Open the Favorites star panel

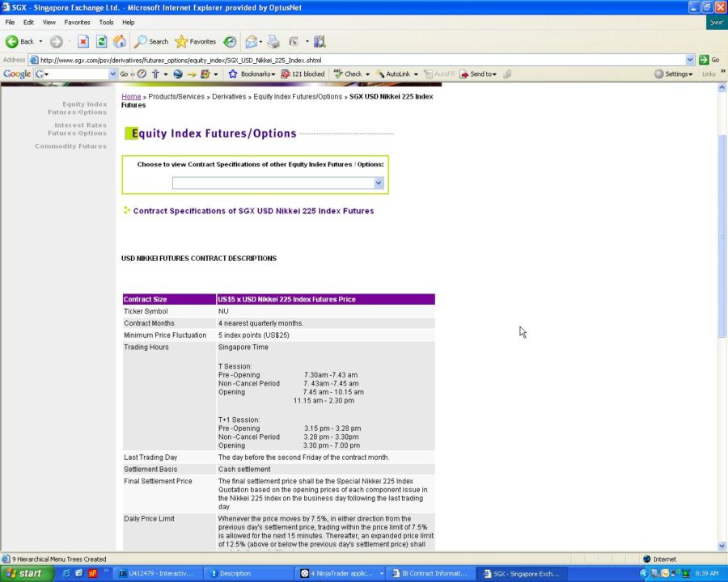point(196,42)
